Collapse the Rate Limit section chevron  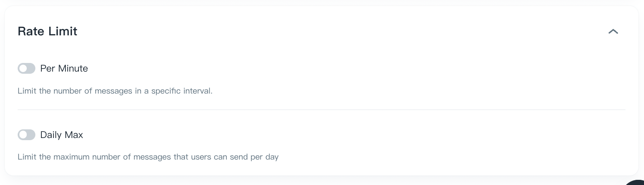(613, 31)
